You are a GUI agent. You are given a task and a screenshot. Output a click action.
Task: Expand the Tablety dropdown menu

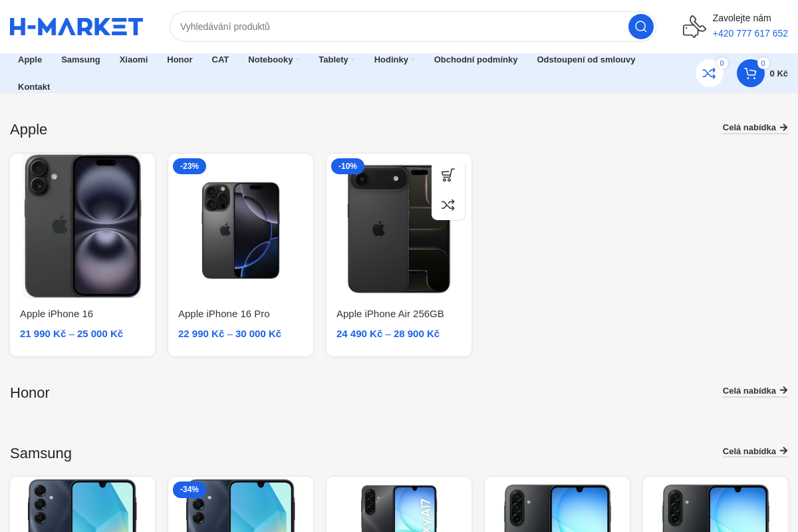point(336,60)
